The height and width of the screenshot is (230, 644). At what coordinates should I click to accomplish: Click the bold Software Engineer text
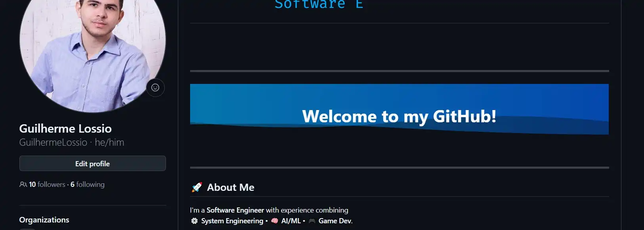tap(235, 210)
